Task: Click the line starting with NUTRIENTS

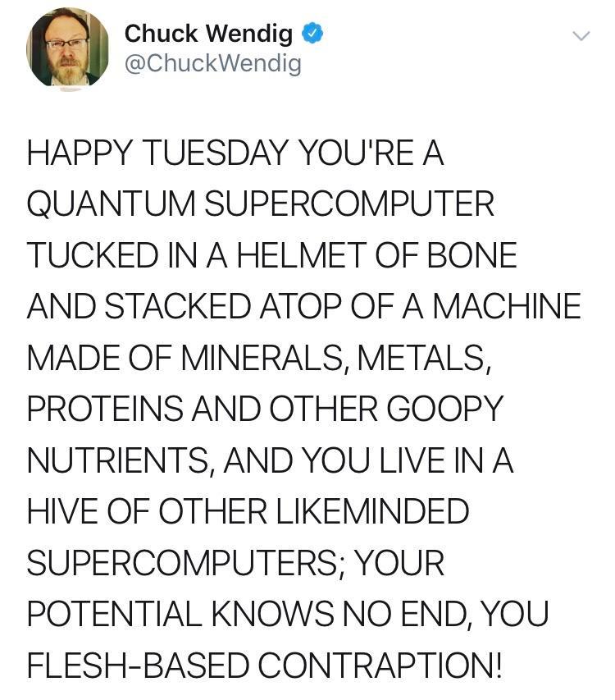Action: pos(271,459)
